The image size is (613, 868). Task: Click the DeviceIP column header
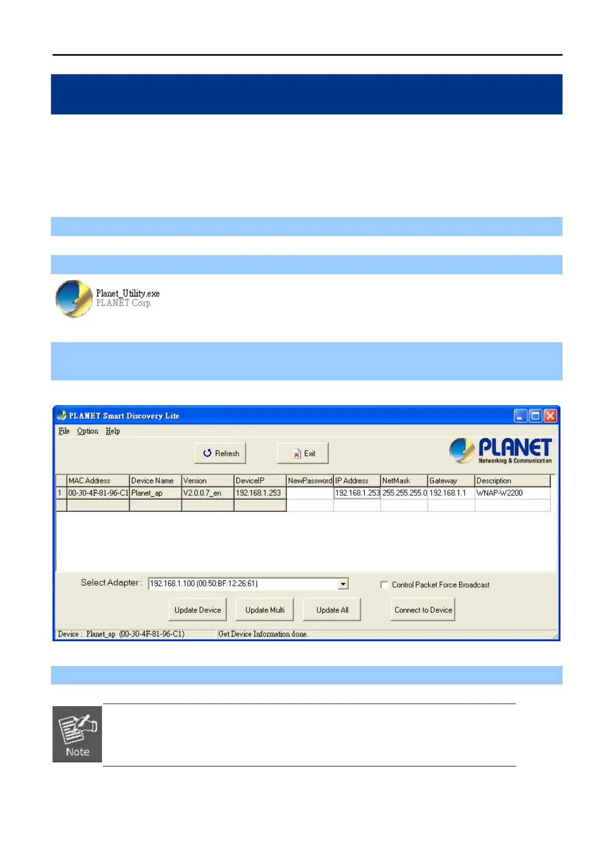coord(260,480)
